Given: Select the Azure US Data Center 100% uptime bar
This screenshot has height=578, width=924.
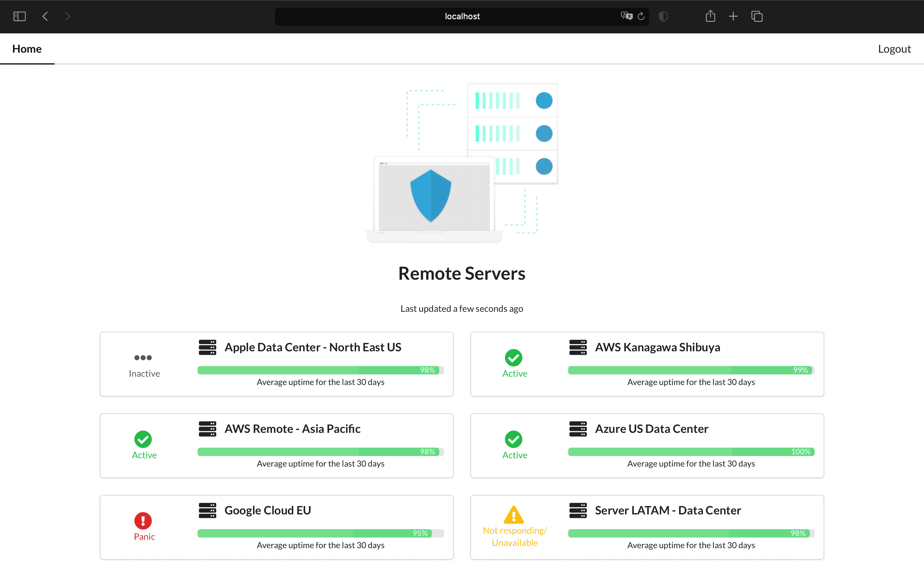Looking at the screenshot, I should tap(691, 451).
